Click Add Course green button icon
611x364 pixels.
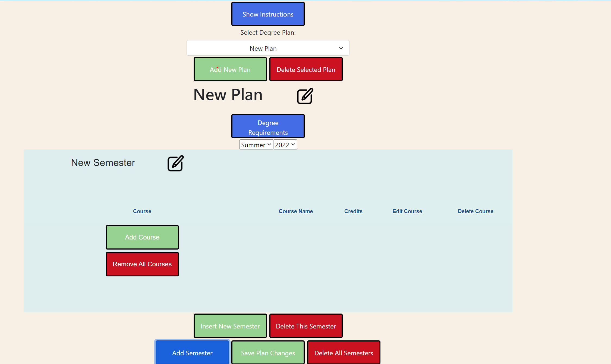[x=142, y=237]
